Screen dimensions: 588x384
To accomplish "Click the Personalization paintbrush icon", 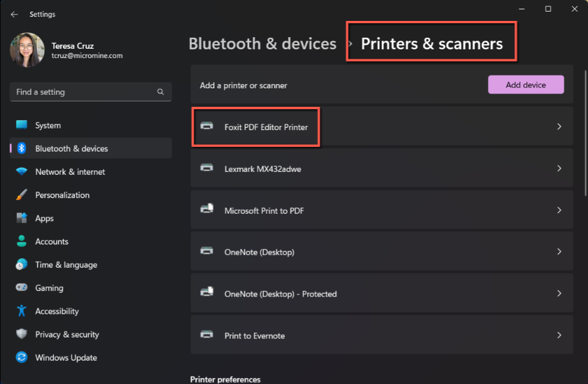I will click(22, 195).
